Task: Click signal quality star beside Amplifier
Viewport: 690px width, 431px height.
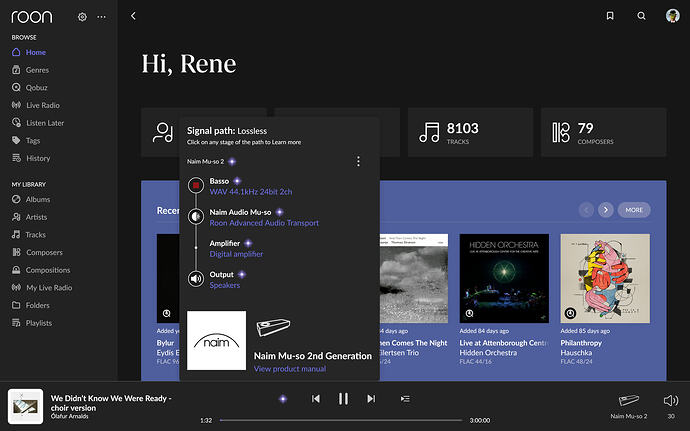Action: pyautogui.click(x=248, y=243)
